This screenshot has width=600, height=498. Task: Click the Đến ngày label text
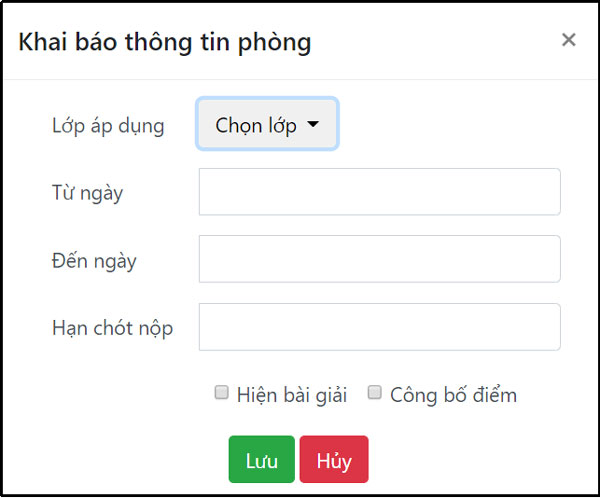(94, 261)
